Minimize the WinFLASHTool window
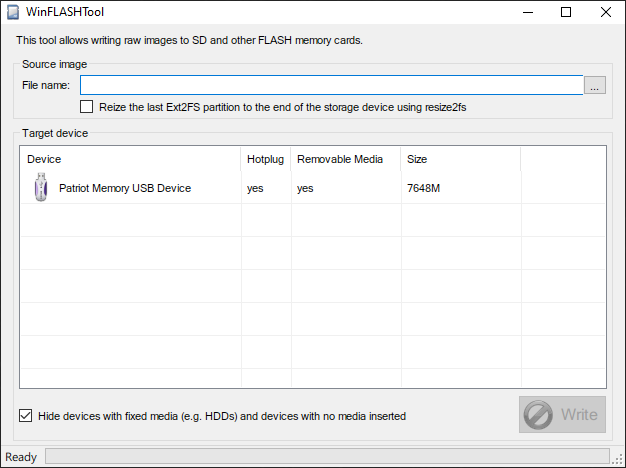This screenshot has height=468, width=626. (x=528, y=12)
